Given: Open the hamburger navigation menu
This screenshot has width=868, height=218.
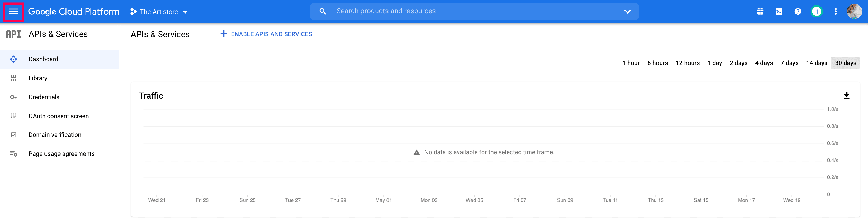Looking at the screenshot, I should 14,12.
